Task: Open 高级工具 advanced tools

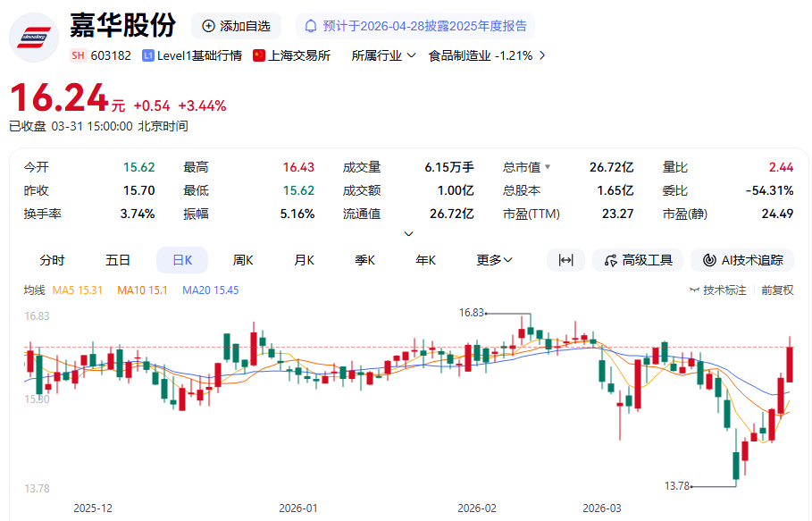Action: [638, 260]
